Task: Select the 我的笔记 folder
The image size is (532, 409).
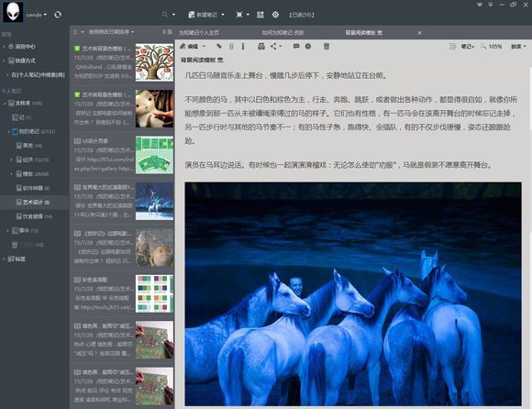Action: click(x=34, y=131)
